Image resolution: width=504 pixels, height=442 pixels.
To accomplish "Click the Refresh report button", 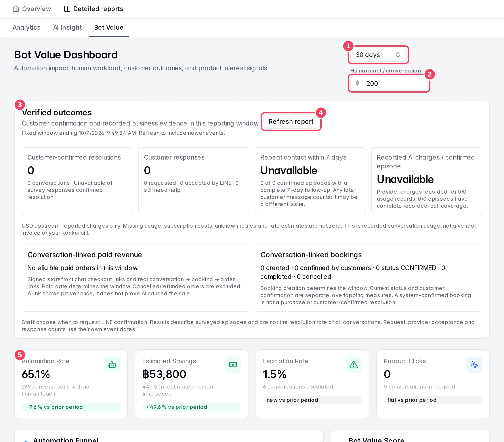I will pyautogui.click(x=291, y=122).
